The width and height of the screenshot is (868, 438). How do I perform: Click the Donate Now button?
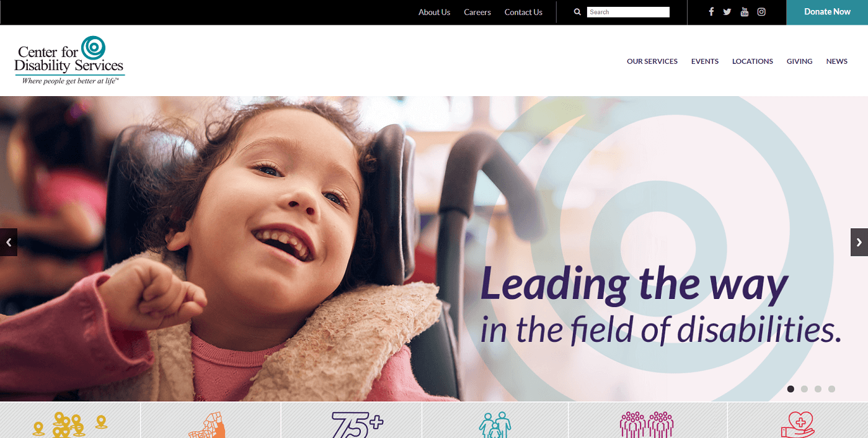click(827, 12)
